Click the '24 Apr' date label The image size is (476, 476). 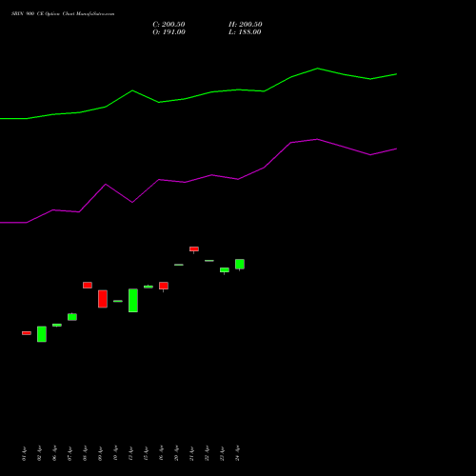[x=237, y=453]
